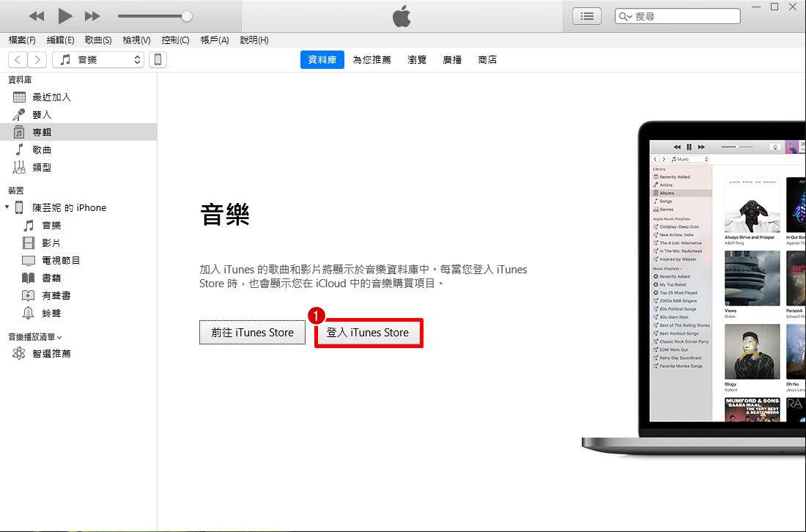806x532 pixels.
Task: Click the film icon beside 影片
Action: [29, 243]
